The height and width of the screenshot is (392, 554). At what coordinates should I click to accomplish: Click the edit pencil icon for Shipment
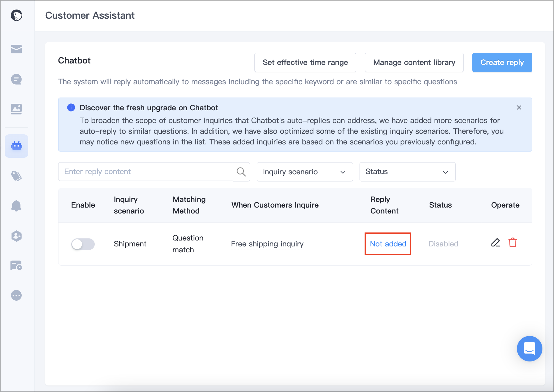coord(496,243)
